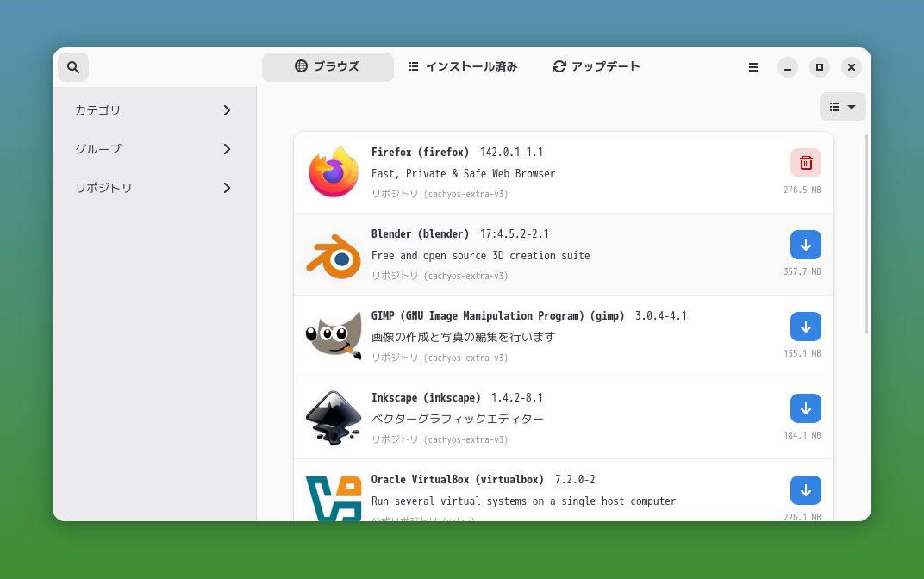Image resolution: width=924 pixels, height=579 pixels.
Task: Switch to the アップデート tab
Action: (x=596, y=66)
